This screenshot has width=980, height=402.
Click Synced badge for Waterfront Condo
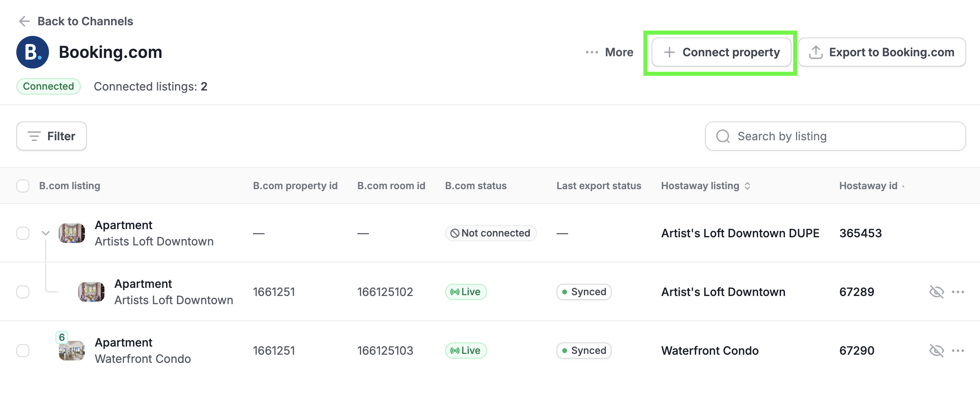pyautogui.click(x=584, y=351)
